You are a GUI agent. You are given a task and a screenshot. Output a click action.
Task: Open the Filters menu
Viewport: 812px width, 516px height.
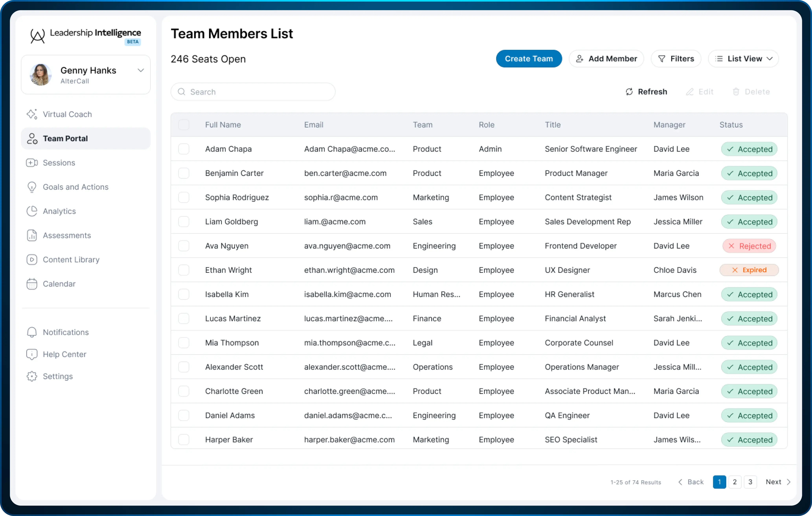(x=676, y=59)
